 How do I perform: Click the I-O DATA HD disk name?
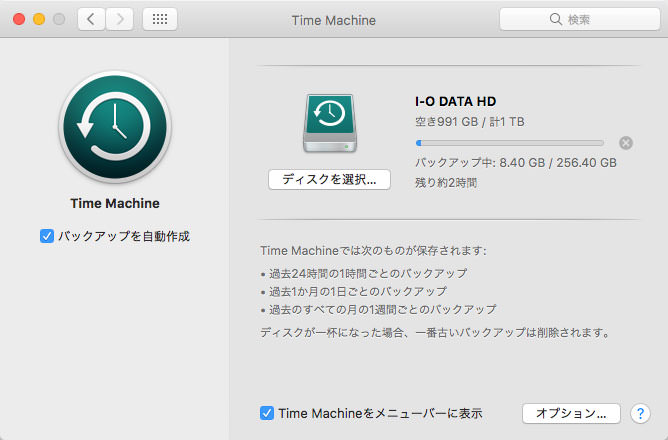[x=455, y=101]
